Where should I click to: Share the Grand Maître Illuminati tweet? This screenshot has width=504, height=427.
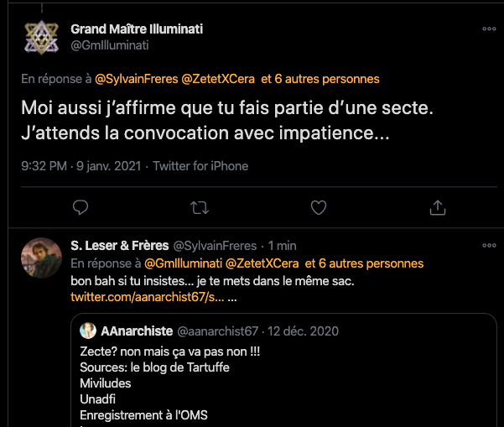[x=437, y=206]
